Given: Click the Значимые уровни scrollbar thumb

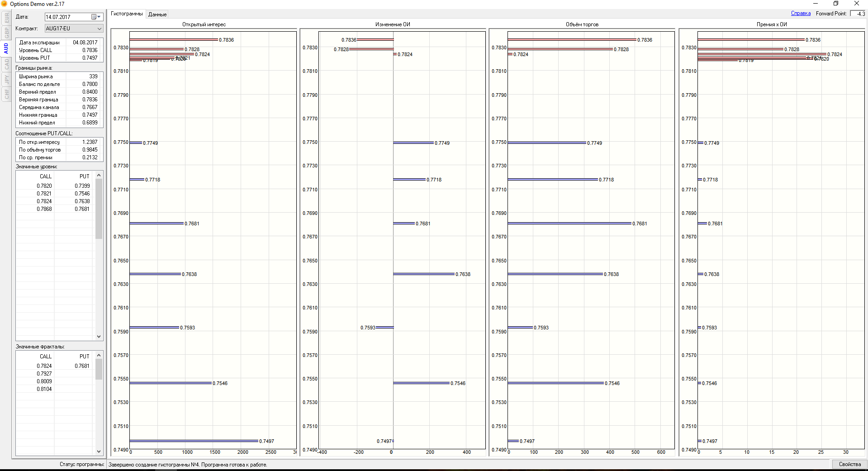Looking at the screenshot, I should [99, 209].
